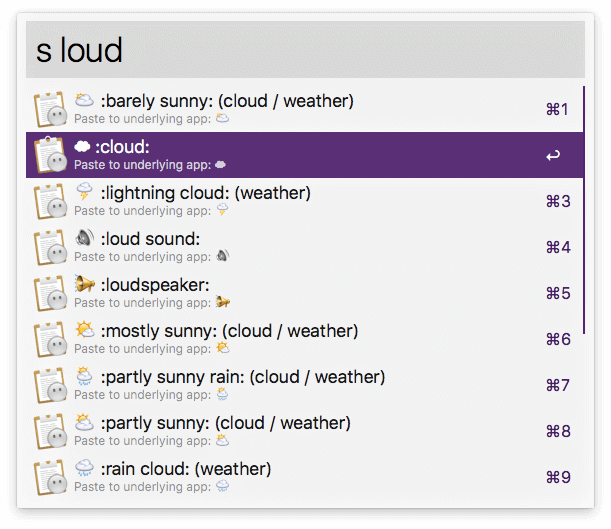The width and height of the screenshot is (611, 529).
Task: Select the ':barely sunny:' result row
Action: 305,109
